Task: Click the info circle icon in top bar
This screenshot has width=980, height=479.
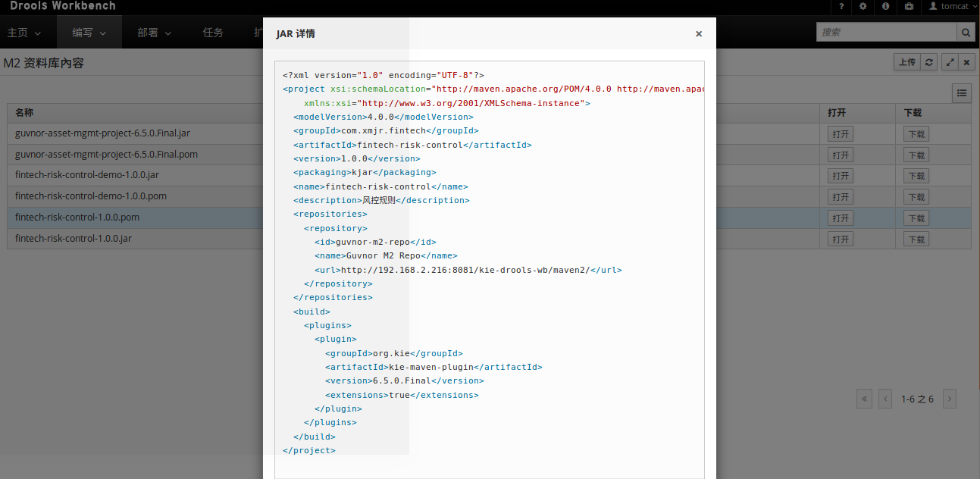Action: click(x=885, y=6)
